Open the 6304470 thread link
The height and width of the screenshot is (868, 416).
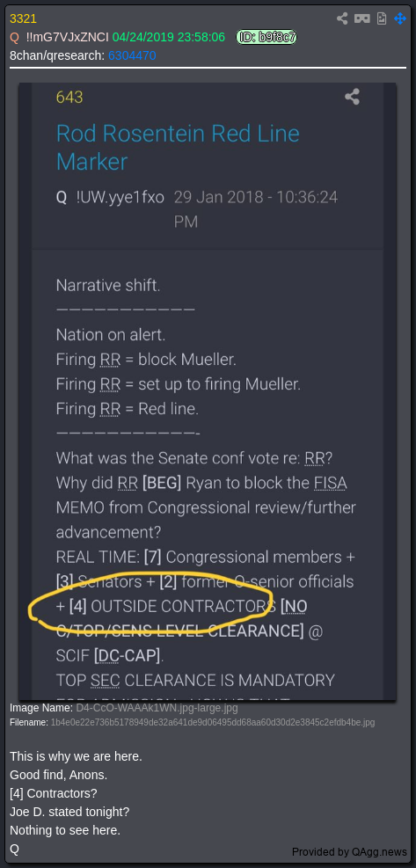pyautogui.click(x=132, y=55)
